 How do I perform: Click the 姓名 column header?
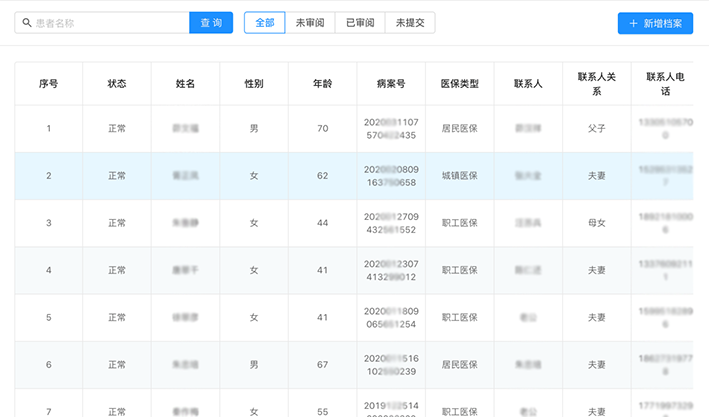coord(185,84)
